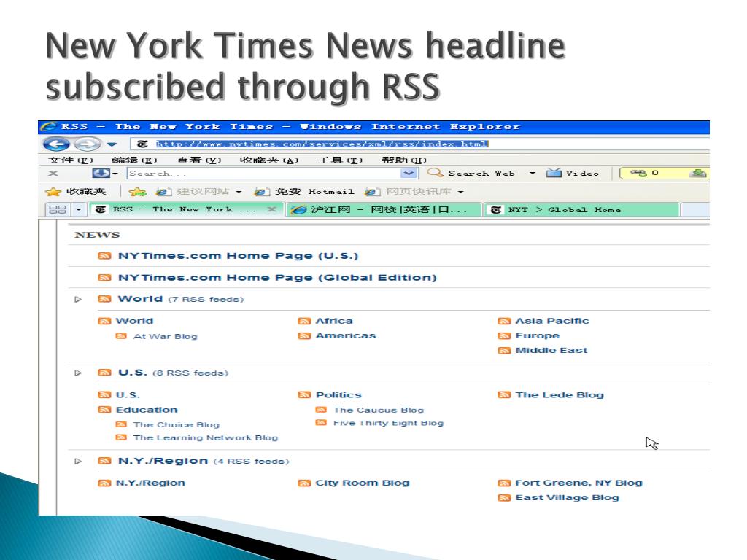Open the dropdown arrow next to Search Web
Image resolution: width=747 pixels, height=560 pixels.
point(532,174)
